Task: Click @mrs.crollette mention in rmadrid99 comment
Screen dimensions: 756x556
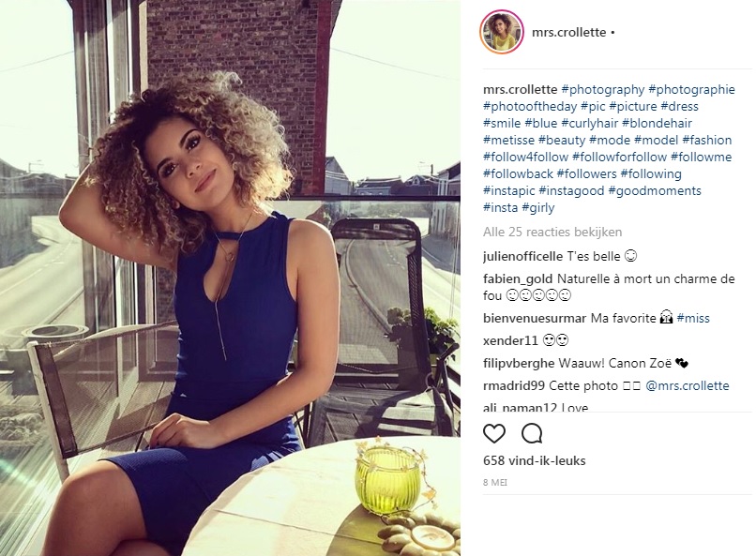Action: 688,386
